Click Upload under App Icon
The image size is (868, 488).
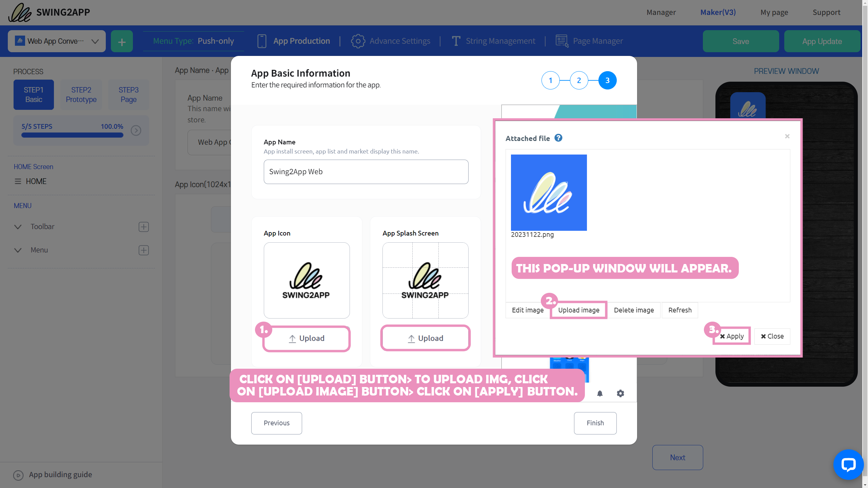tap(307, 338)
